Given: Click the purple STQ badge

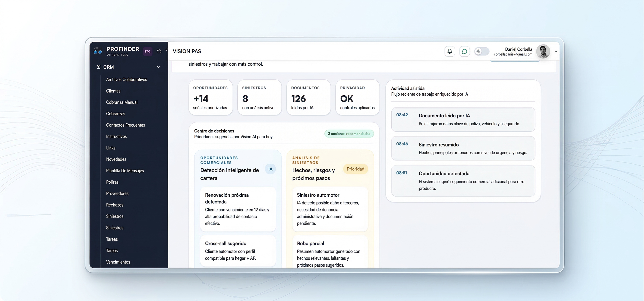Looking at the screenshot, I should click(148, 51).
